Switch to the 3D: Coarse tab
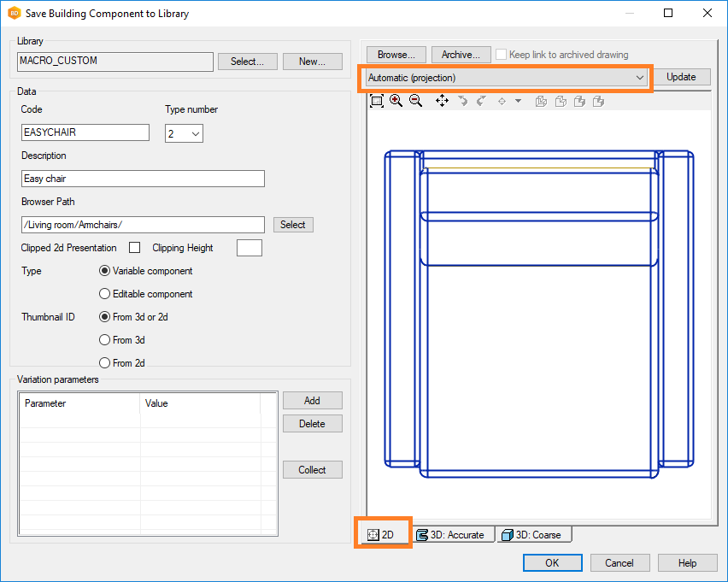728x582 pixels. point(532,535)
